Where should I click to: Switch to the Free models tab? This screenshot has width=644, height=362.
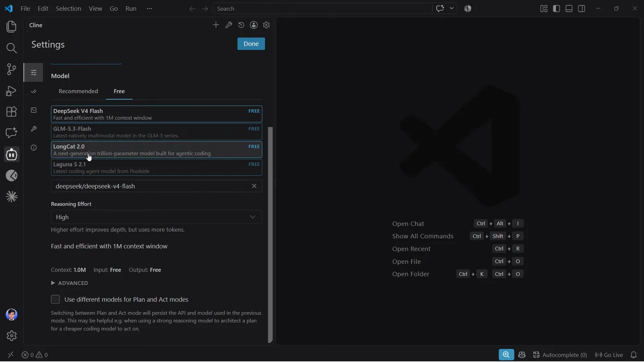click(119, 92)
